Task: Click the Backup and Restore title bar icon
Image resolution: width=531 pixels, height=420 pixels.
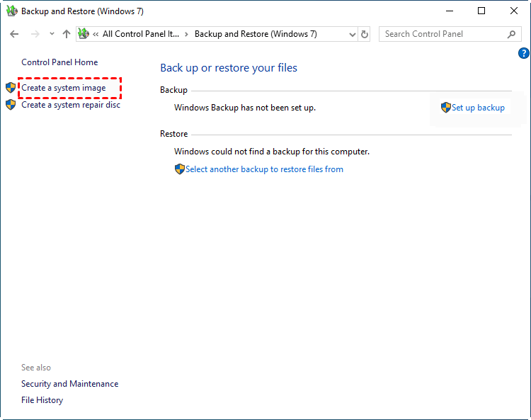Action: click(x=11, y=11)
